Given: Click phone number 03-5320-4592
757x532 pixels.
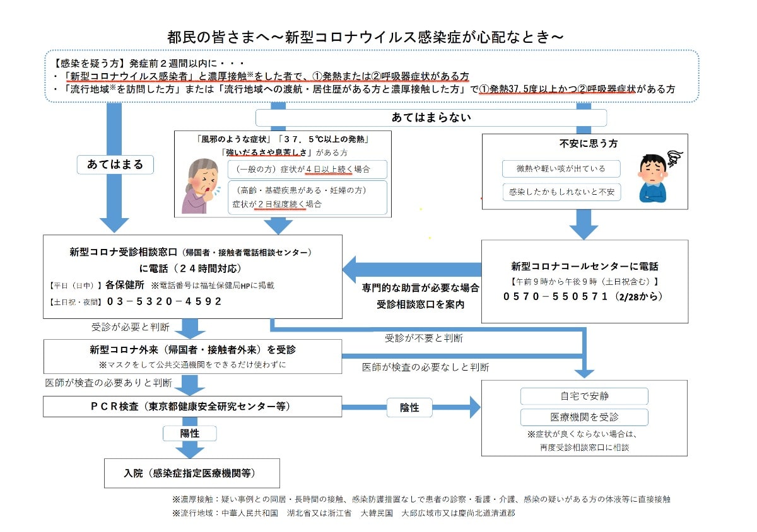Looking at the screenshot, I should pos(165,301).
